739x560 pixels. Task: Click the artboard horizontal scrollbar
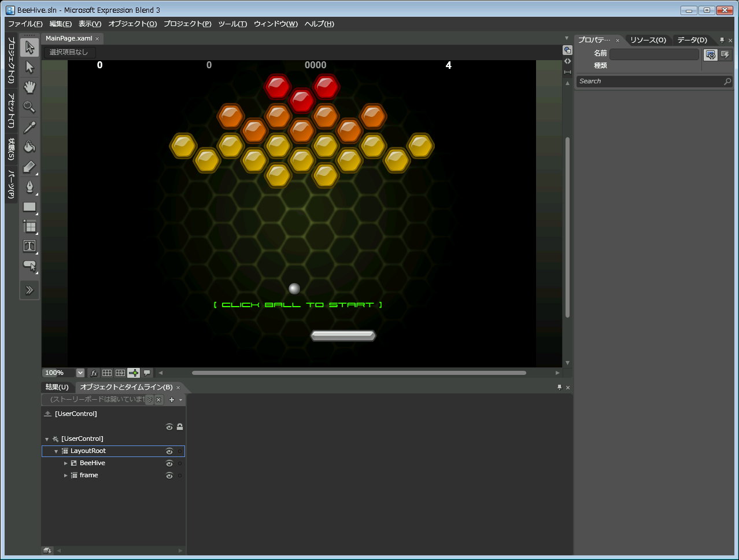pyautogui.click(x=359, y=373)
